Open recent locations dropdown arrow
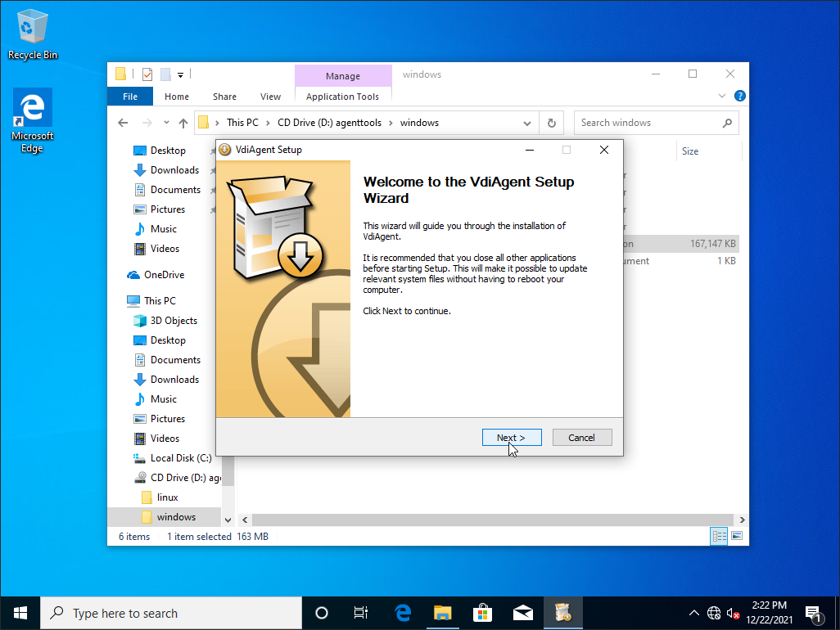840x630 pixels. coord(166,123)
